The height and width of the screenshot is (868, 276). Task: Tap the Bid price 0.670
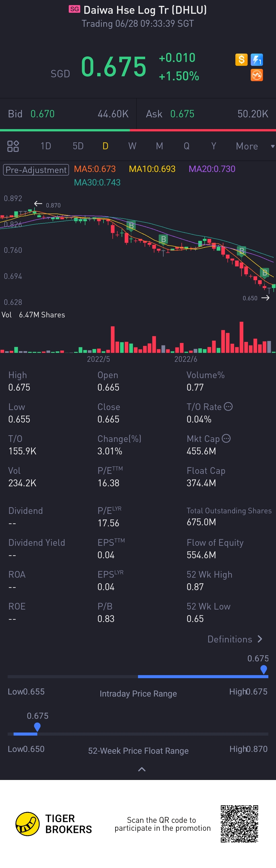(42, 114)
